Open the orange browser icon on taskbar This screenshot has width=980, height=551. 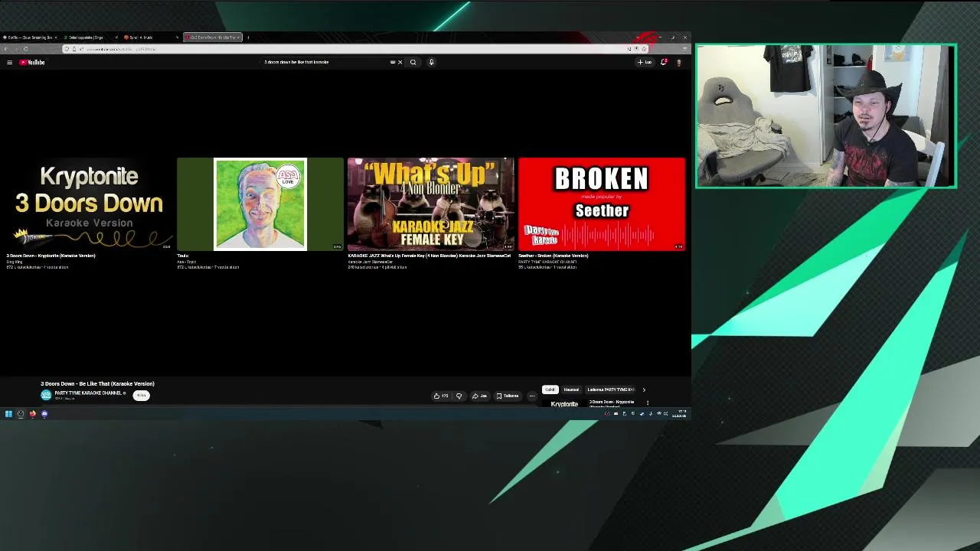(x=32, y=414)
